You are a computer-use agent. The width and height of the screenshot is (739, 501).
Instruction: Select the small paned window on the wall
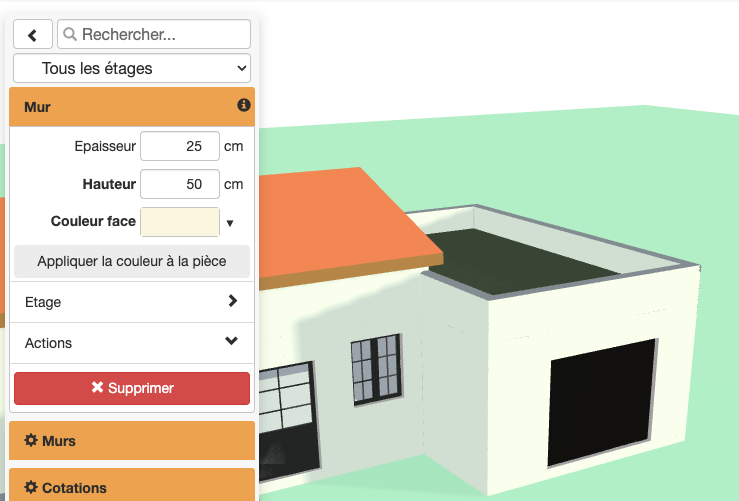coord(377,369)
